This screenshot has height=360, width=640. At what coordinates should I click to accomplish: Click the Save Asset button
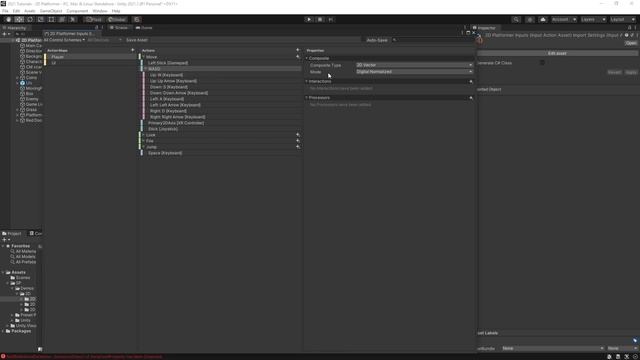pos(137,40)
